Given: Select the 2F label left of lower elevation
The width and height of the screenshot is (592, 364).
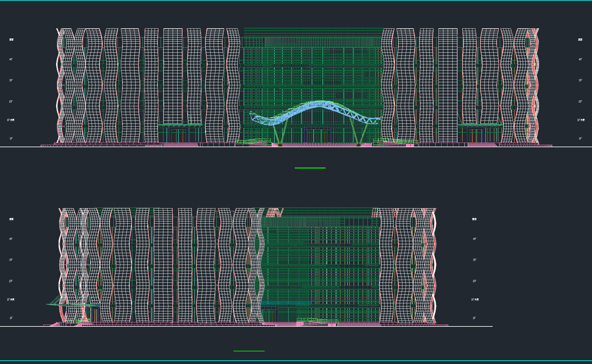Looking at the screenshot, I should 11,281.
